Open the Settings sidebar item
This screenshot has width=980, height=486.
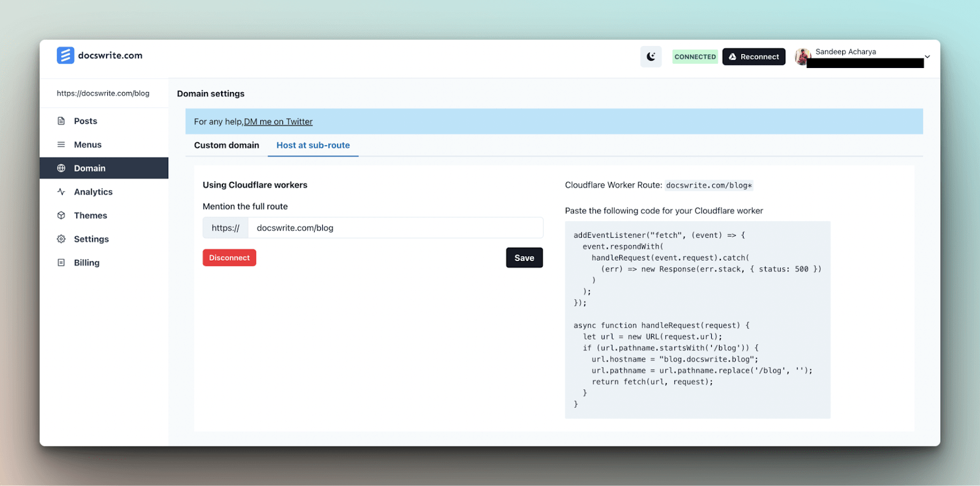coord(104,239)
